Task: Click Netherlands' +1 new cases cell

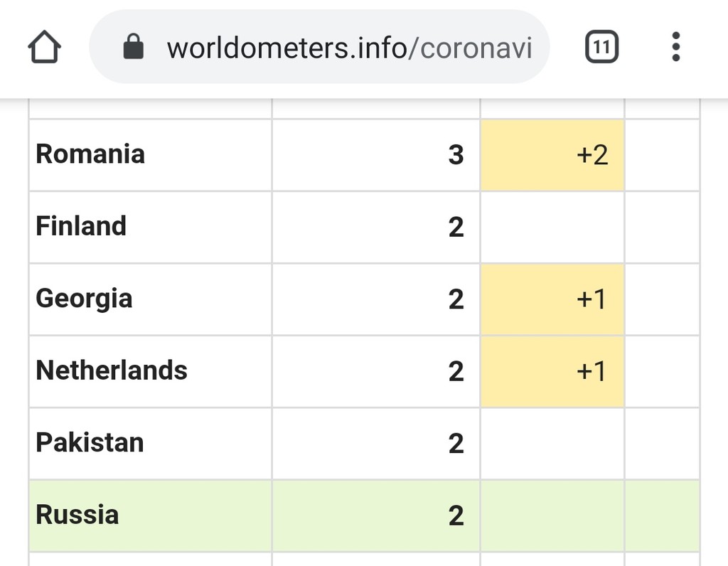Action: click(x=552, y=371)
